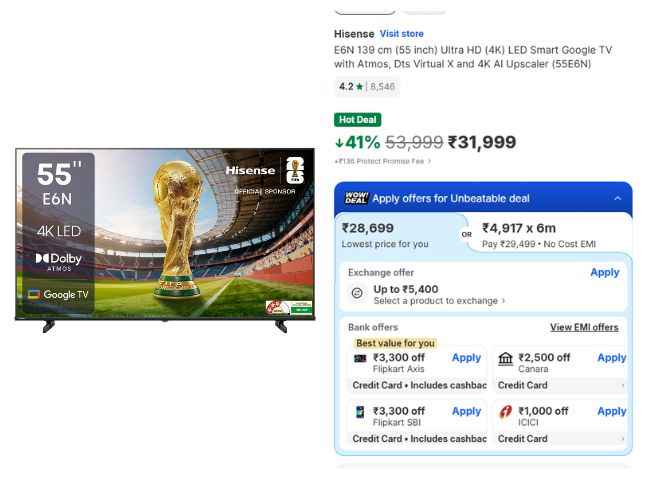Viewport: 650px width, 480px height.
Task: Open the Select a product to exchange chevron
Action: coord(503,301)
